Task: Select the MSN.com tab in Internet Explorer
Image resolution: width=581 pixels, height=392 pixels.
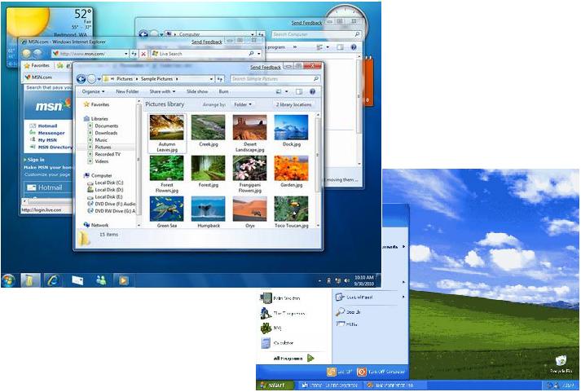Action: (x=46, y=77)
